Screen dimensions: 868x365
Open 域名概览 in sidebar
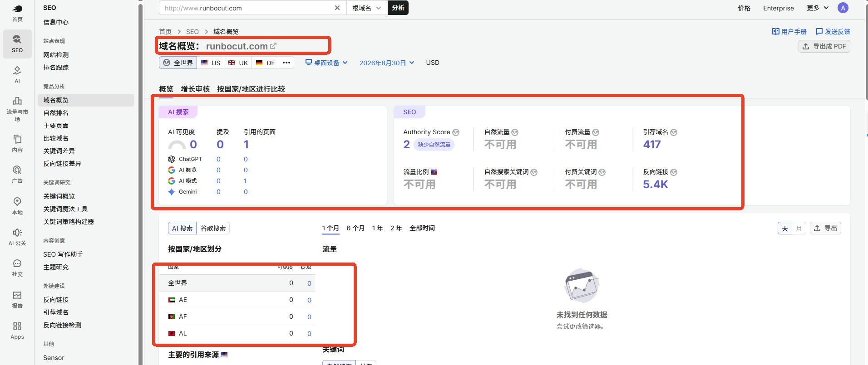86,100
